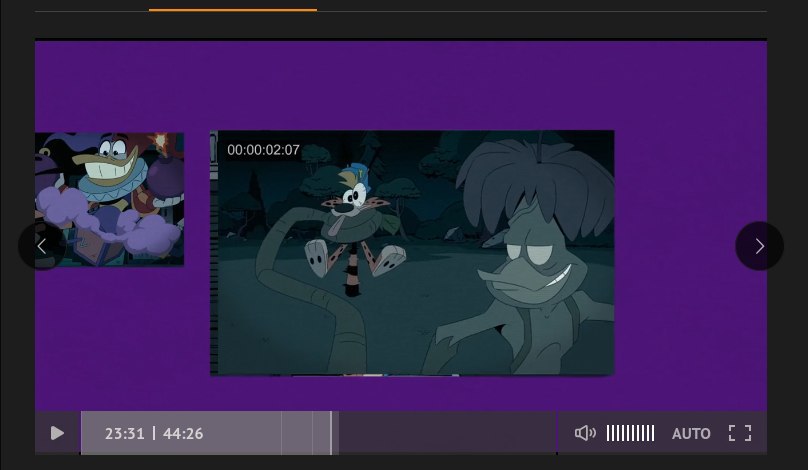Select the orange-highlighted active tab indicator

coord(233,10)
